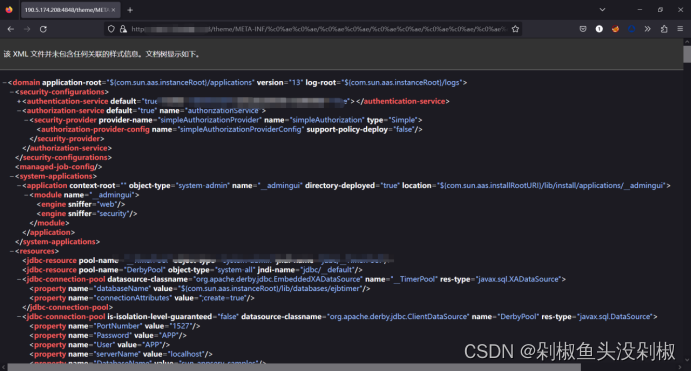Click closing jdbc-connection-pool tag
This screenshot has height=371, width=692.
68,307
